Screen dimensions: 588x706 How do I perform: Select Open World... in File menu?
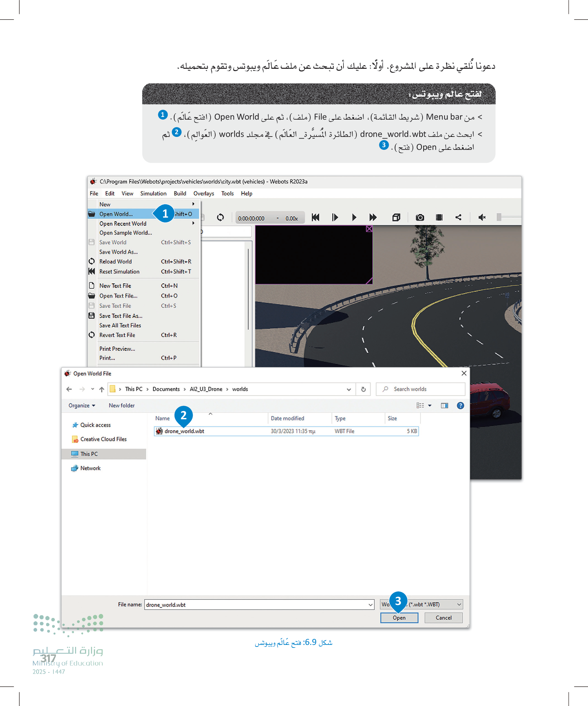(x=116, y=214)
